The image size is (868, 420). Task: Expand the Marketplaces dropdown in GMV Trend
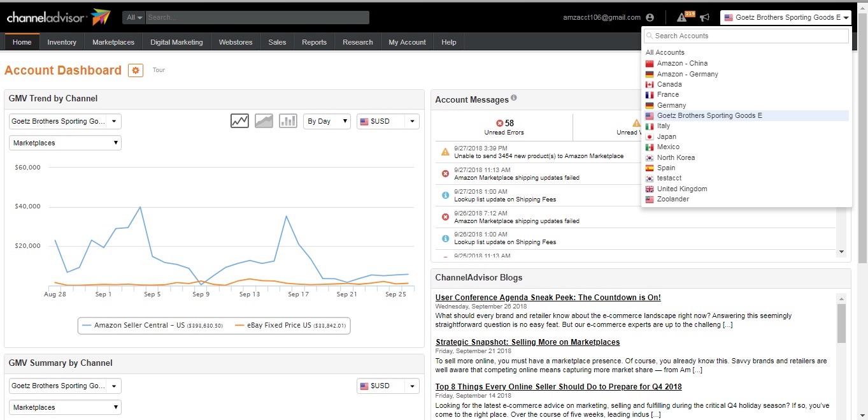point(65,143)
